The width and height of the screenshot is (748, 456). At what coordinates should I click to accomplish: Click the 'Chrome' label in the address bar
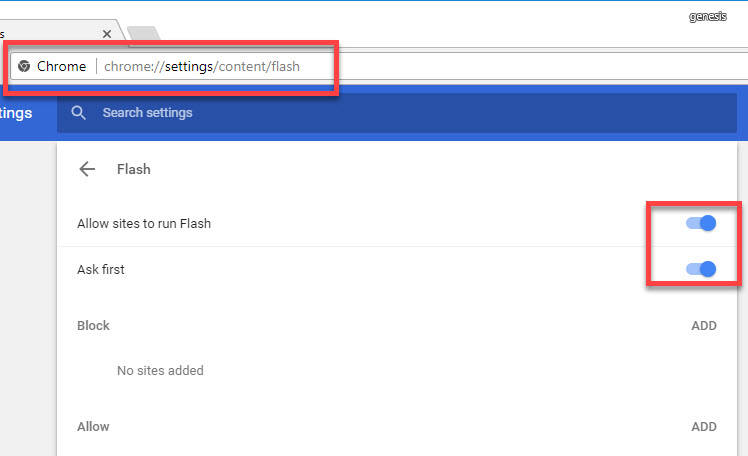click(62, 66)
